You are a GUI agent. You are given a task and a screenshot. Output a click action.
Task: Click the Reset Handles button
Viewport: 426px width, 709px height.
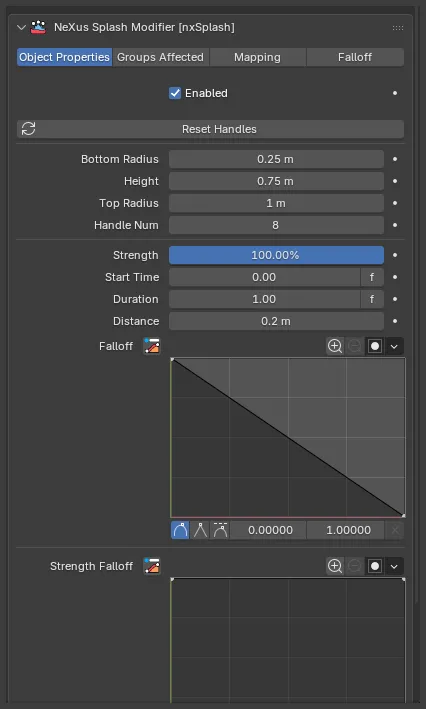pyautogui.click(x=210, y=129)
